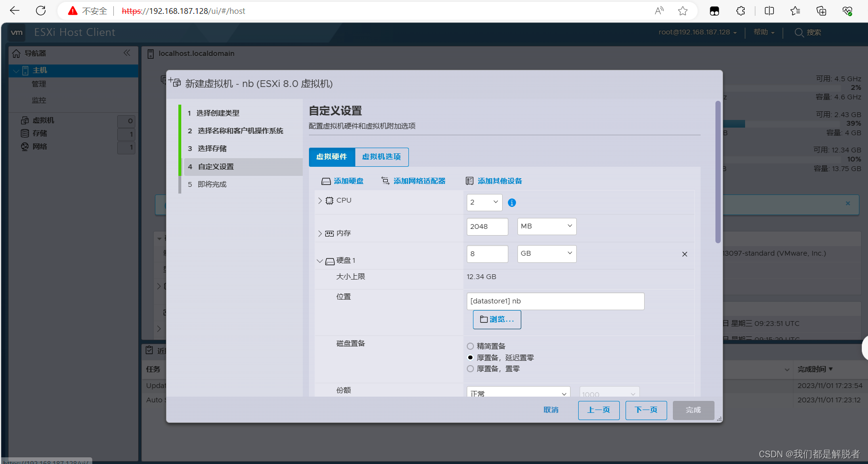Select the Storage icon in the navigator

click(25, 133)
